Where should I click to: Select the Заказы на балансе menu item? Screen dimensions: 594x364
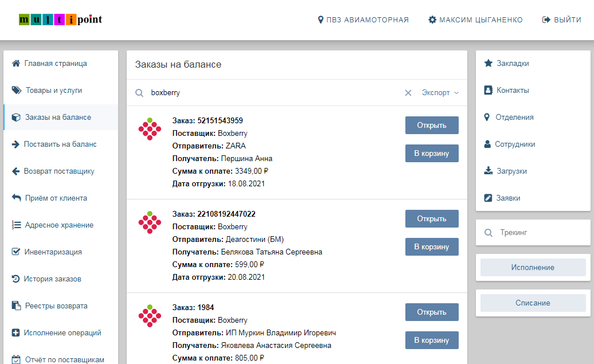point(61,117)
